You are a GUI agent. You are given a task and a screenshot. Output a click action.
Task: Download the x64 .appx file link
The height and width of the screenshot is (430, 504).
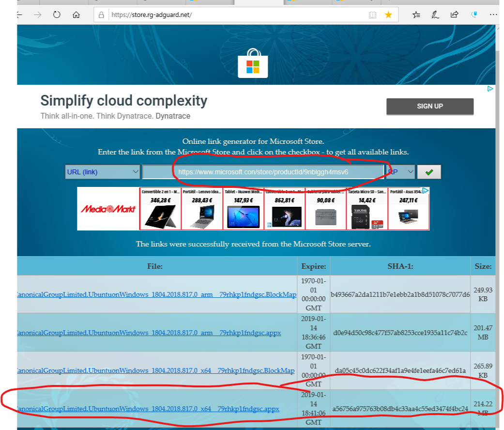148,409
